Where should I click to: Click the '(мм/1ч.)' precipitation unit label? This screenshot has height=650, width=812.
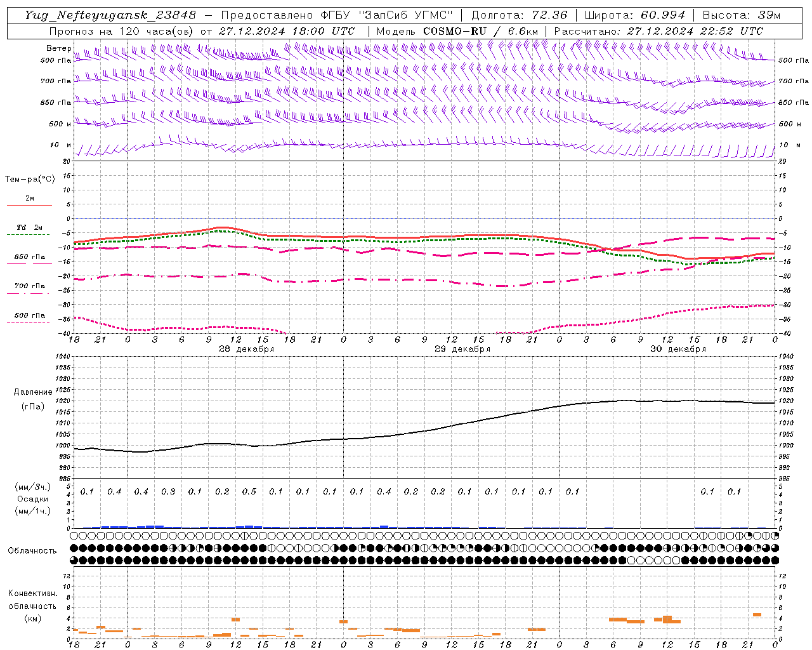tap(32, 511)
